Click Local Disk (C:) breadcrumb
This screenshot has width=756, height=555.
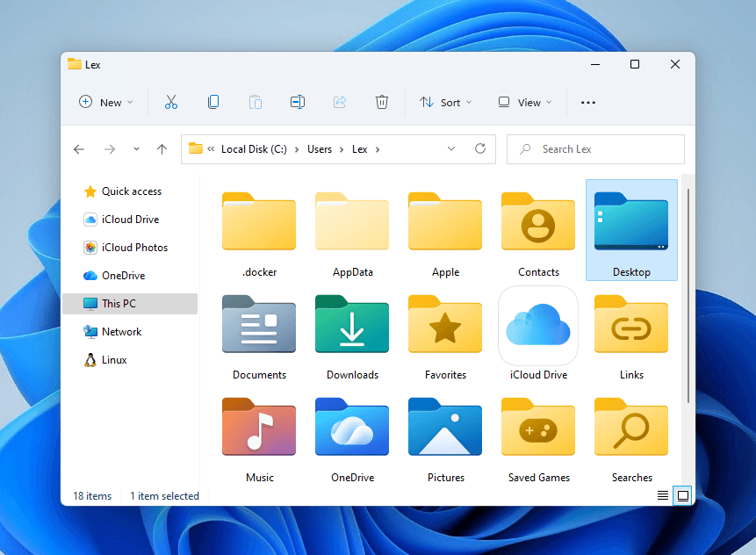click(x=254, y=149)
